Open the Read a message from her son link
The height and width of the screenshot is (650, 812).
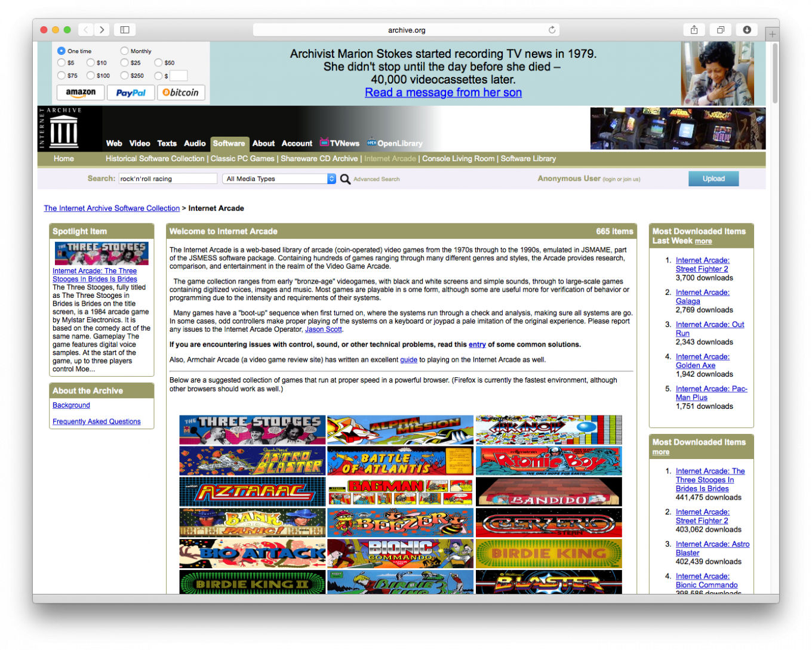coord(443,93)
